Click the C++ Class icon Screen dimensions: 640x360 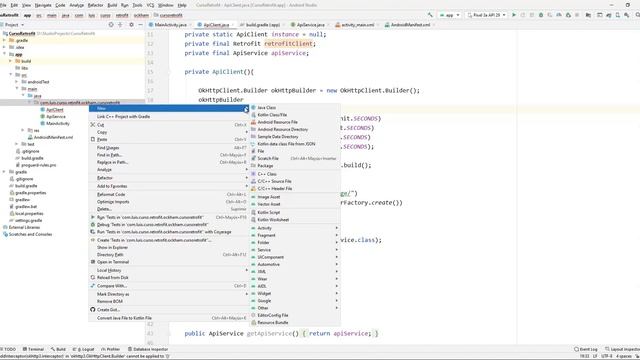253,174
